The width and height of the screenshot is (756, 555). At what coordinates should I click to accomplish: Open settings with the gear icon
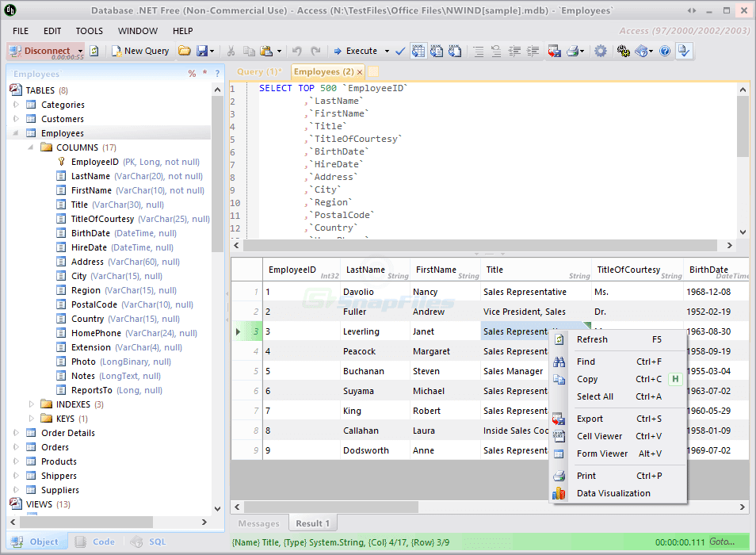(601, 51)
